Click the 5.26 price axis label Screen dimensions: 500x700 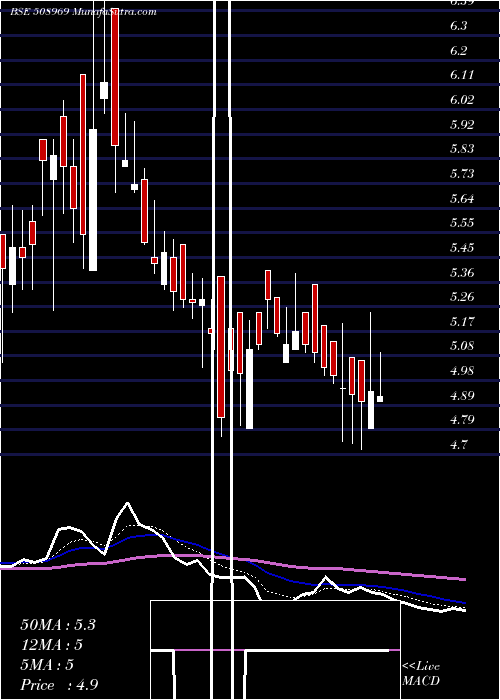click(462, 296)
